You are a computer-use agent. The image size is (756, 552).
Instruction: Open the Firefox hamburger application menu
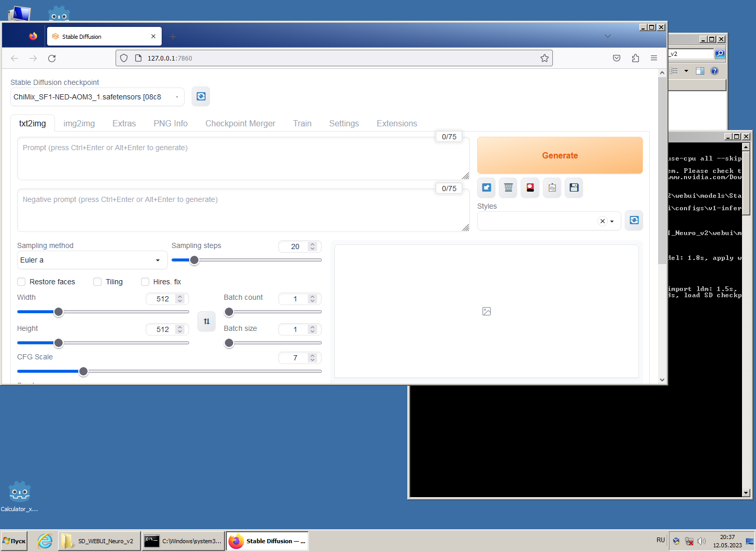[654, 58]
